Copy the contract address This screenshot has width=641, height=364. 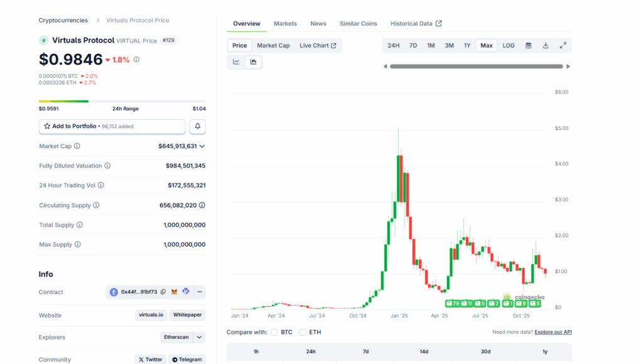pyautogui.click(x=163, y=292)
